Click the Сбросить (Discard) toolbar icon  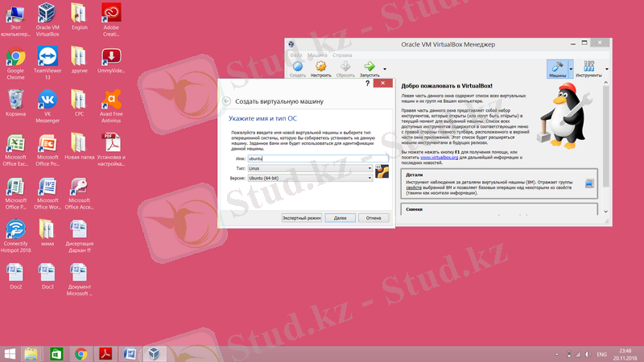(345, 69)
